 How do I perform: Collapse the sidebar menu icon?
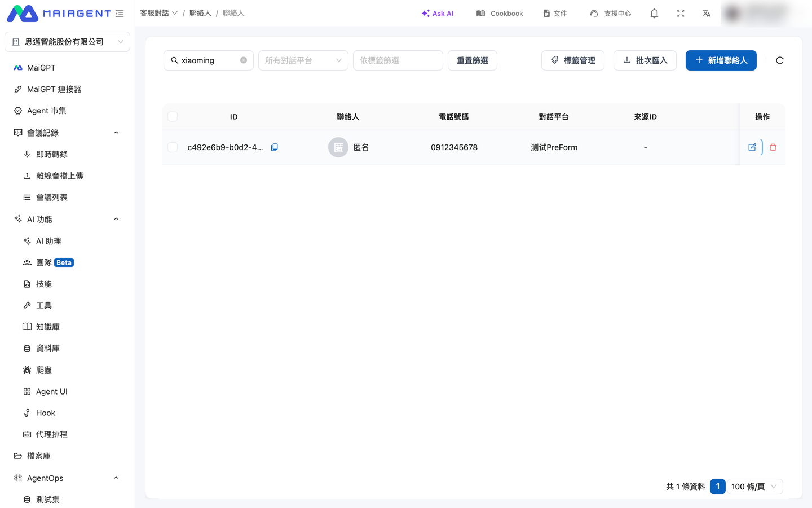[120, 14]
